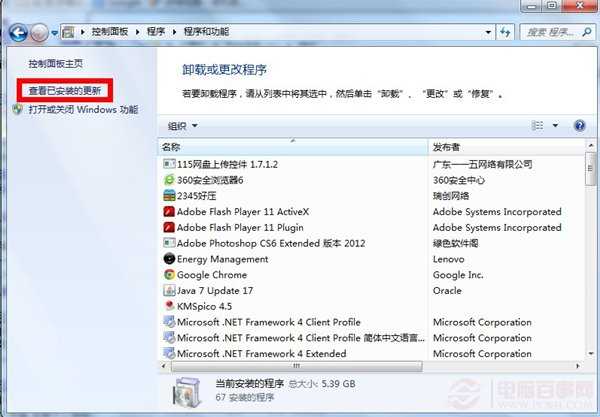Click the blue Help question mark icon

pyautogui.click(x=580, y=125)
